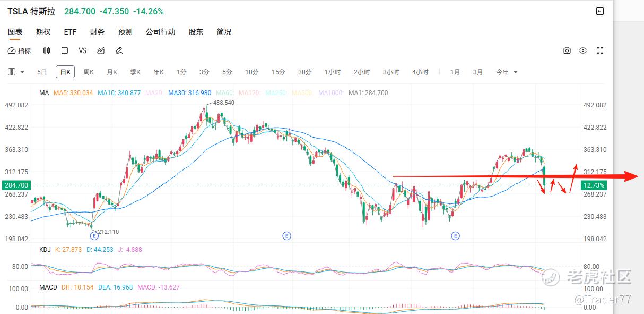Image resolution: width=644 pixels, height=314 pixels.
Task: Enable the MA500 moving average line
Action: click(x=303, y=93)
